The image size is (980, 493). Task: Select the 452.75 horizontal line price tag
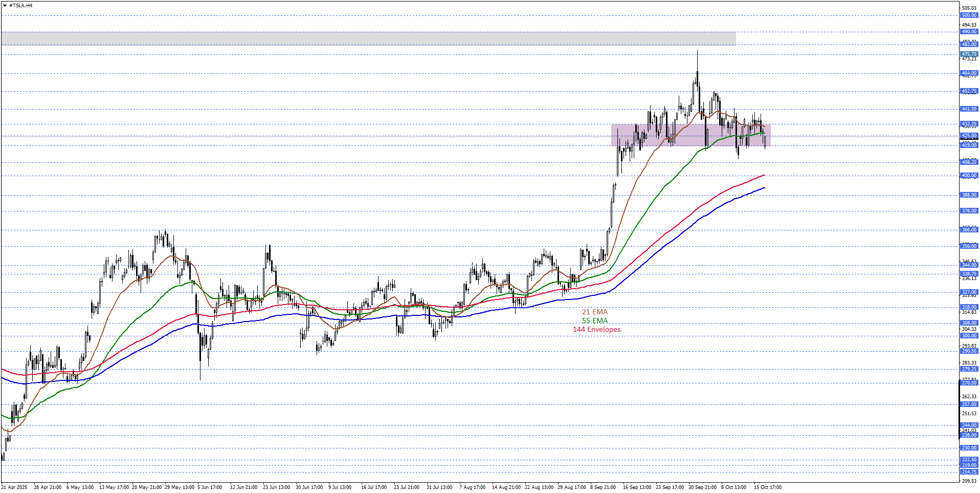pyautogui.click(x=969, y=92)
